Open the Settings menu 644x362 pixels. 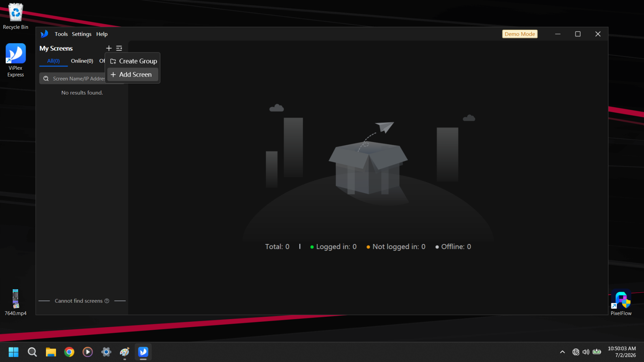pos(82,34)
